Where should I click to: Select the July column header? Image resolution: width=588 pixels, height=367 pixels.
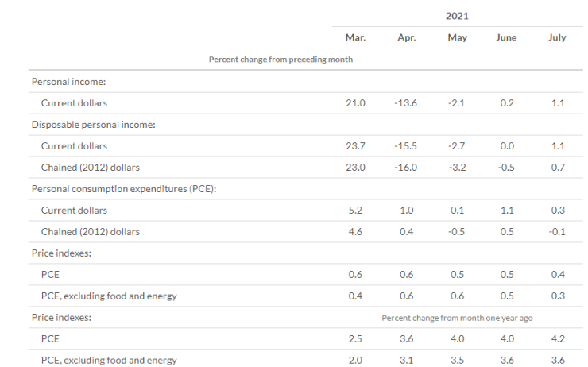coord(557,37)
